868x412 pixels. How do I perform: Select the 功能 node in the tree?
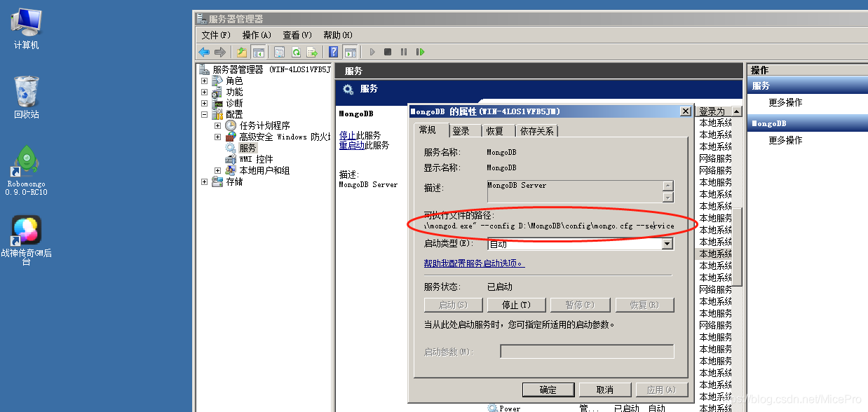pos(234,92)
